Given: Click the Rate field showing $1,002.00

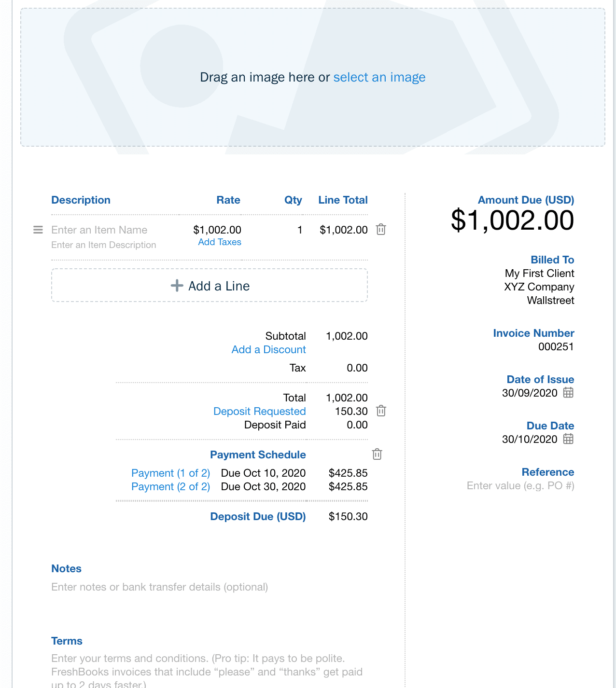Looking at the screenshot, I should pos(217,230).
